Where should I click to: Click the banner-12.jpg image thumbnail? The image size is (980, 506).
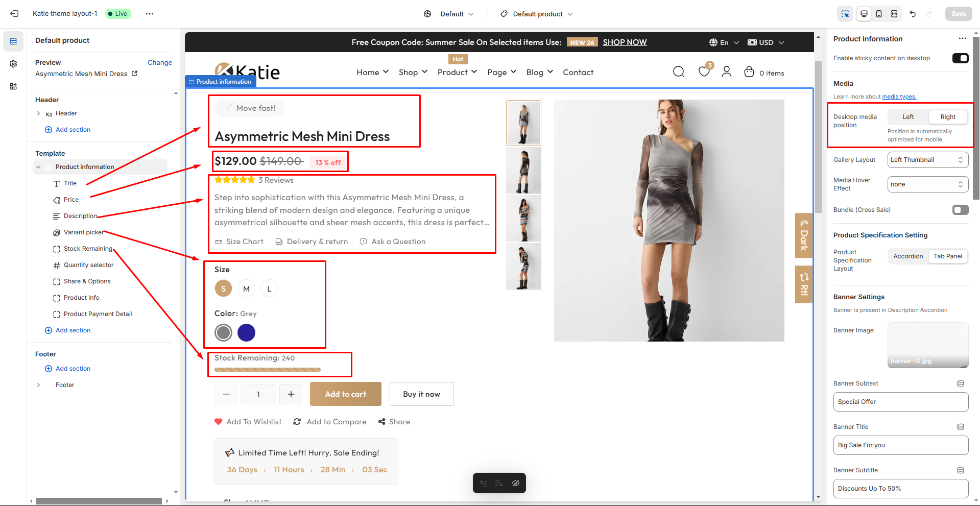coord(928,345)
